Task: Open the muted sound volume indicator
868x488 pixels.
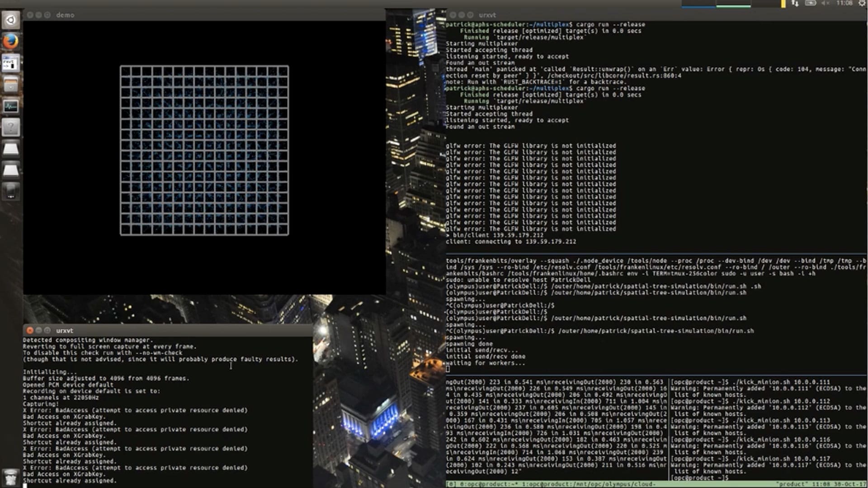Action: 826,3
